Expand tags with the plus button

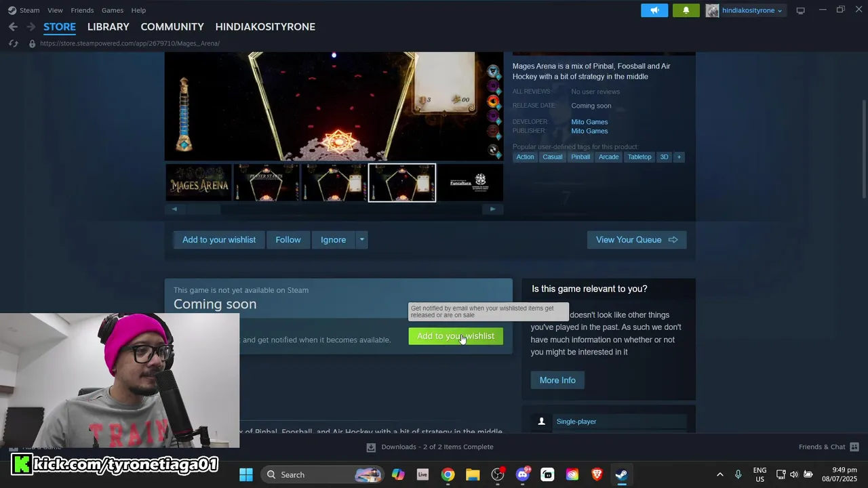tap(679, 157)
